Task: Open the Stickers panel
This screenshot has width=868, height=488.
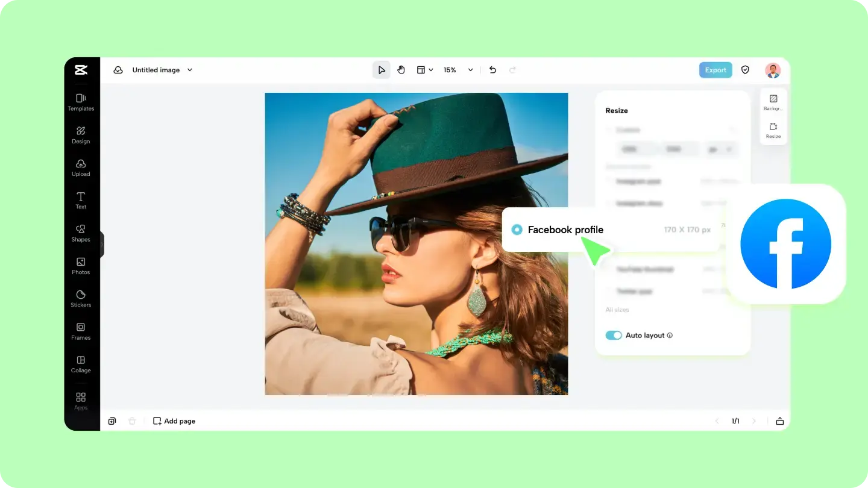Action: pyautogui.click(x=81, y=298)
